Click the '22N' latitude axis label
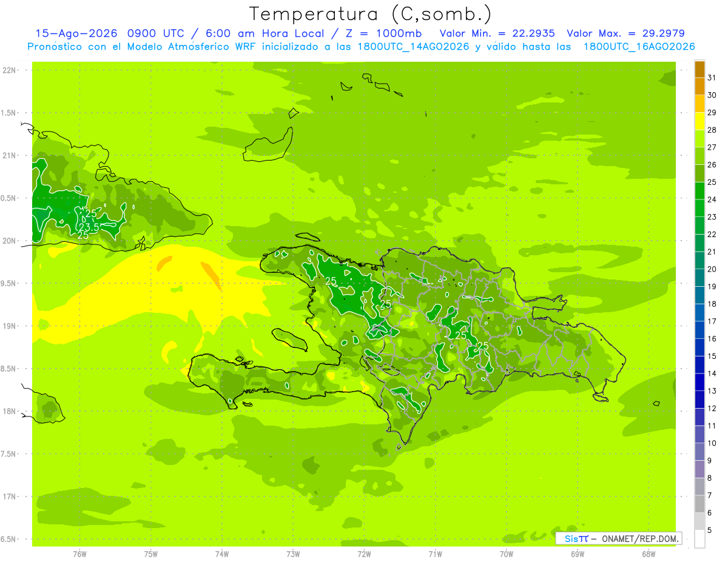 coord(10,70)
